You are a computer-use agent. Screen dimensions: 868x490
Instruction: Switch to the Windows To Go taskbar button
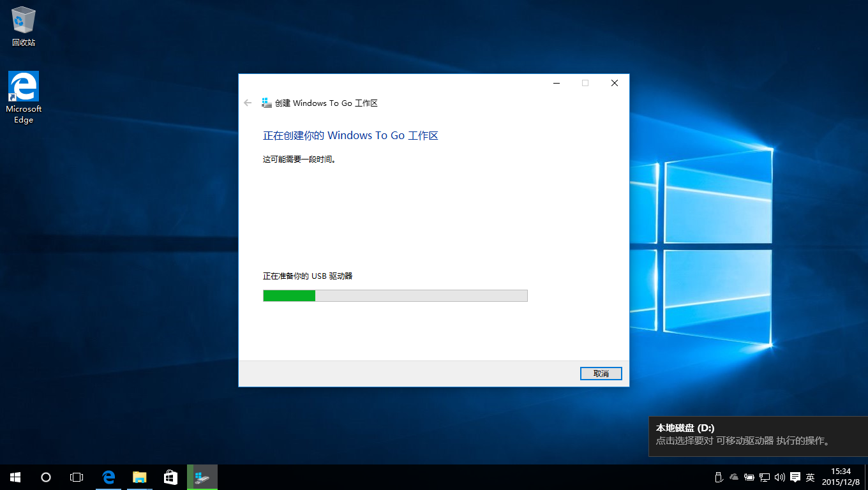tap(202, 477)
